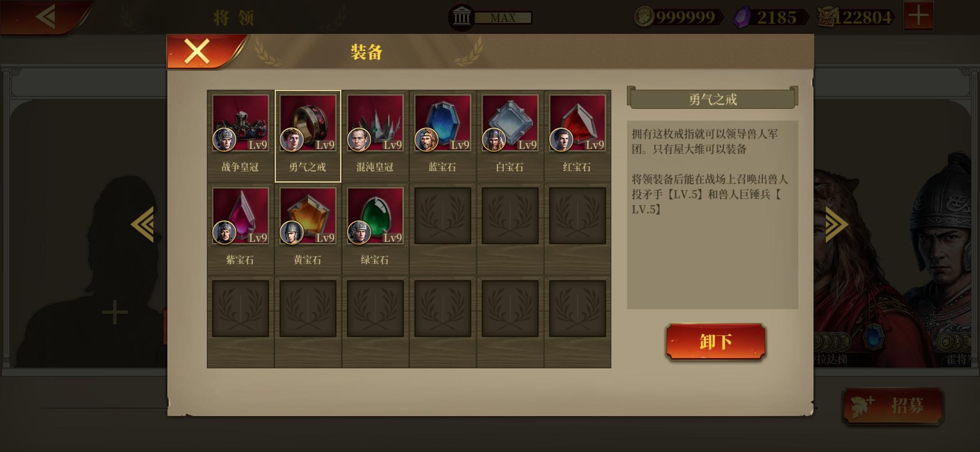Click the gold coin currency icon
This screenshot has width=980, height=452.
pyautogui.click(x=644, y=17)
